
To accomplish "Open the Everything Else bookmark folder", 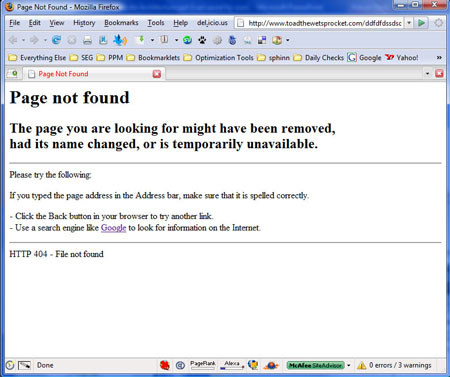I will 37,58.
